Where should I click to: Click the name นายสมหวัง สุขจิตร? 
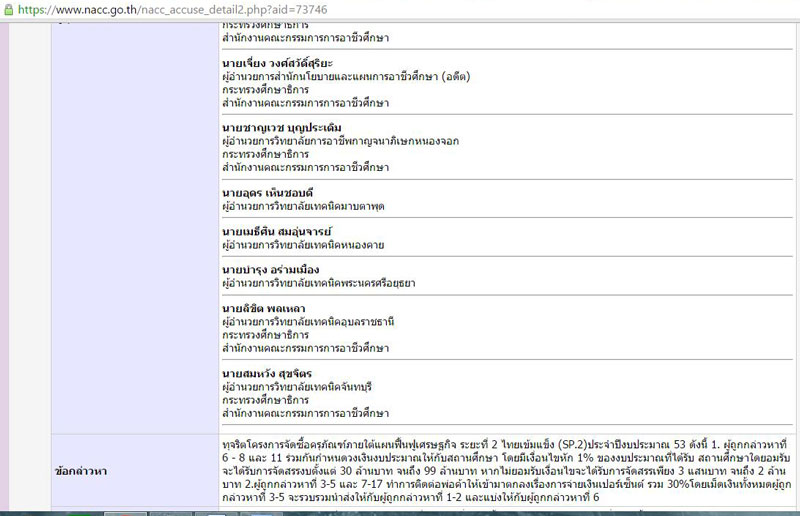pos(267,374)
